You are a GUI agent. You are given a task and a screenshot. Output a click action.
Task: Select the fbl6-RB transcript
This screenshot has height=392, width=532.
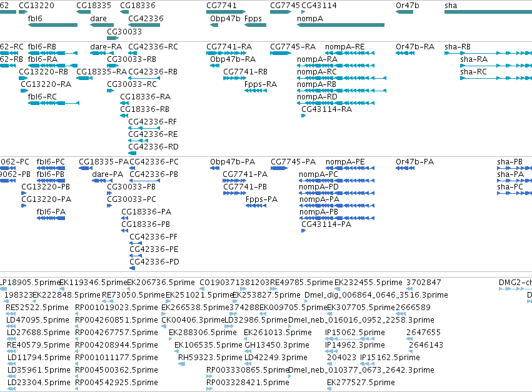tap(42, 46)
